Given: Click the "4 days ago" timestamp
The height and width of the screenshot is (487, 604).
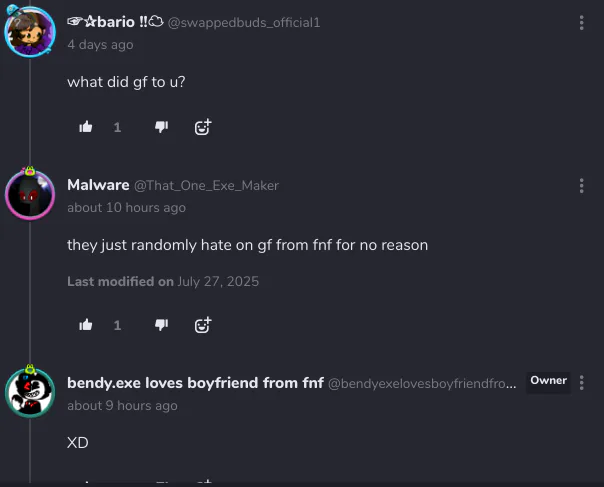Looking at the screenshot, I should [x=100, y=45].
